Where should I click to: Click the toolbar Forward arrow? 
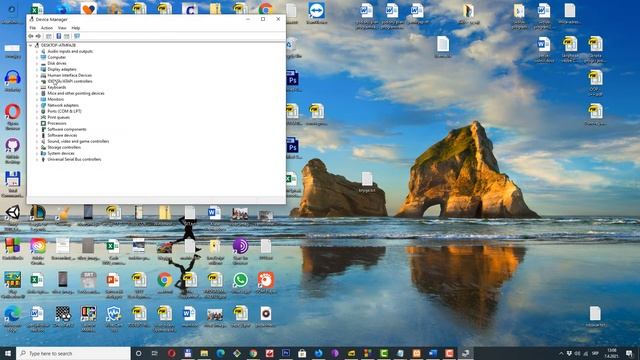38,36
